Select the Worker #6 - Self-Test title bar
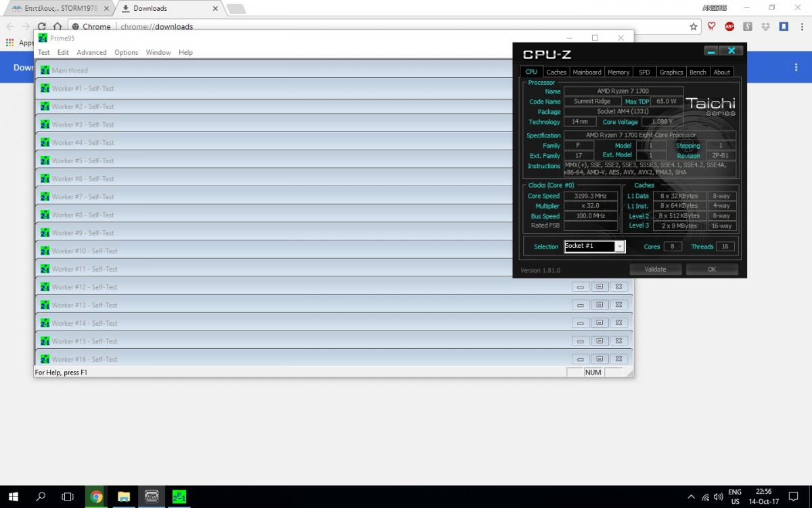The width and height of the screenshot is (812, 508). (274, 178)
